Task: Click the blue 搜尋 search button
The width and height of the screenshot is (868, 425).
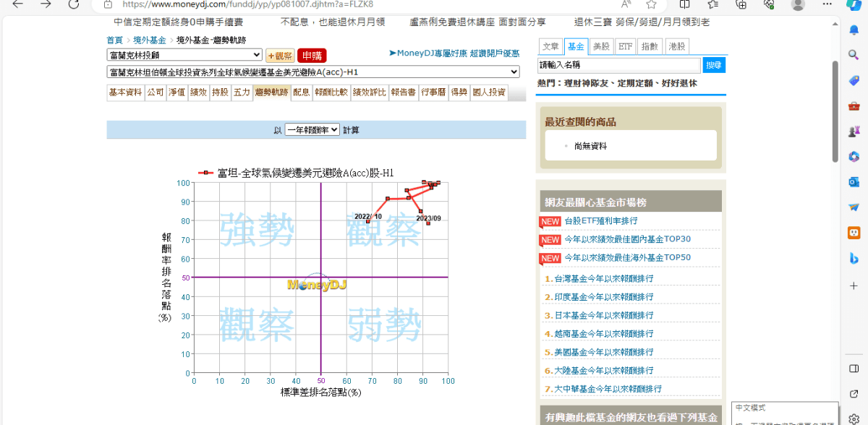Action: (x=714, y=65)
